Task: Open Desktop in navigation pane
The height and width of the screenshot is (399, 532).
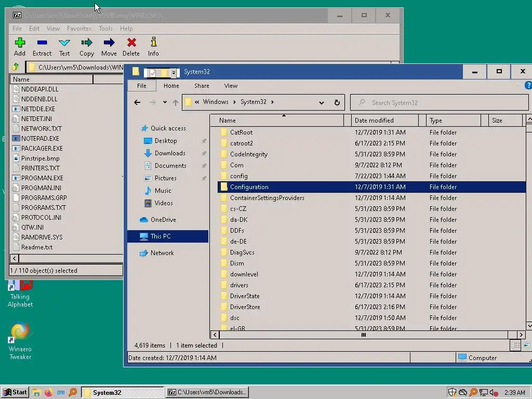Action: (166, 141)
